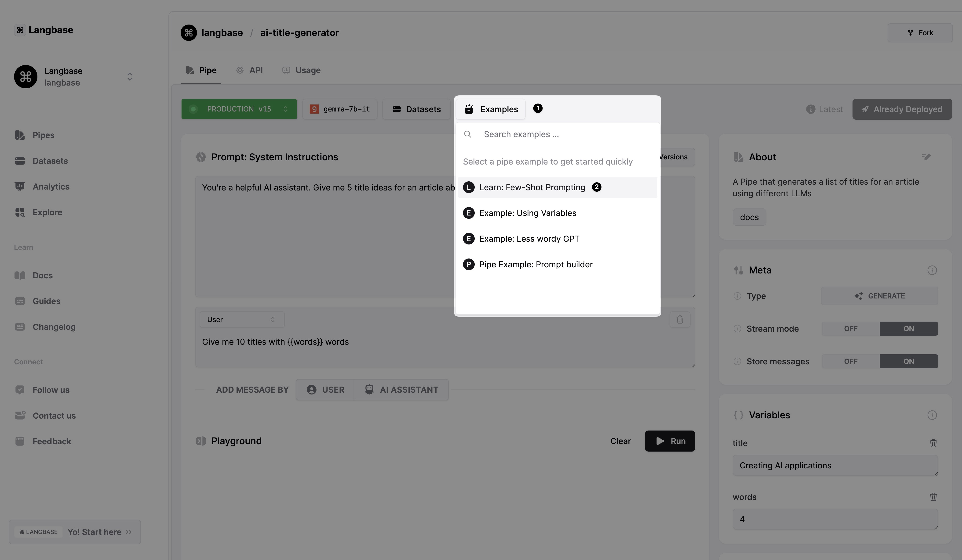Open Analytics from the sidebar
Screen dimensions: 962x560
(51, 187)
